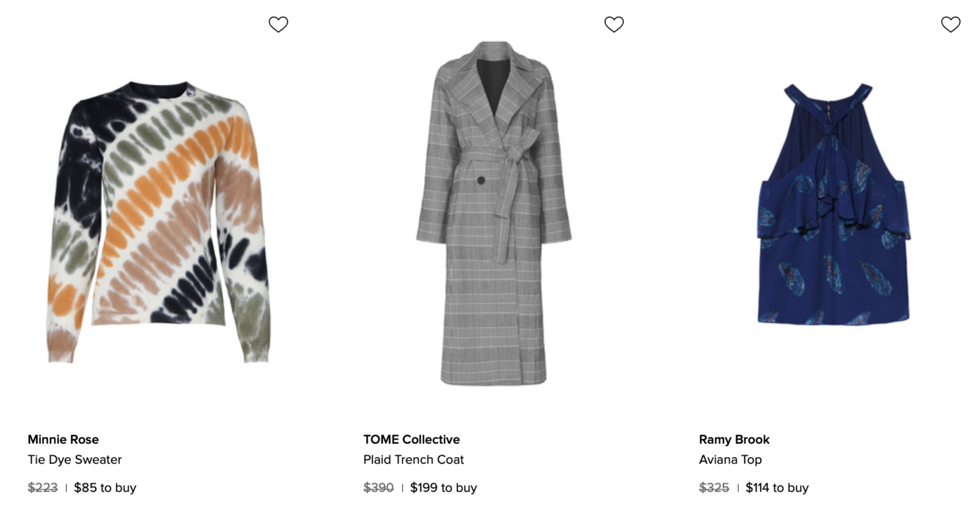
Task: Open the TOME Collective brand link
Action: coord(411,439)
